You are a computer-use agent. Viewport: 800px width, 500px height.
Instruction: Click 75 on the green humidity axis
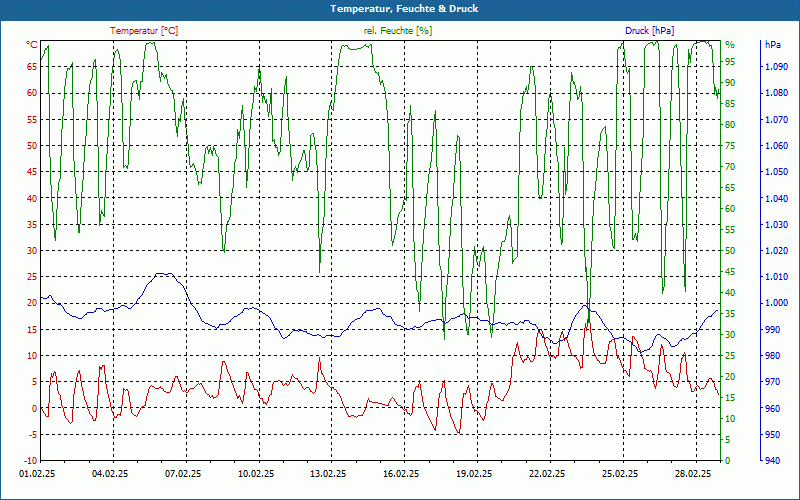click(730, 145)
